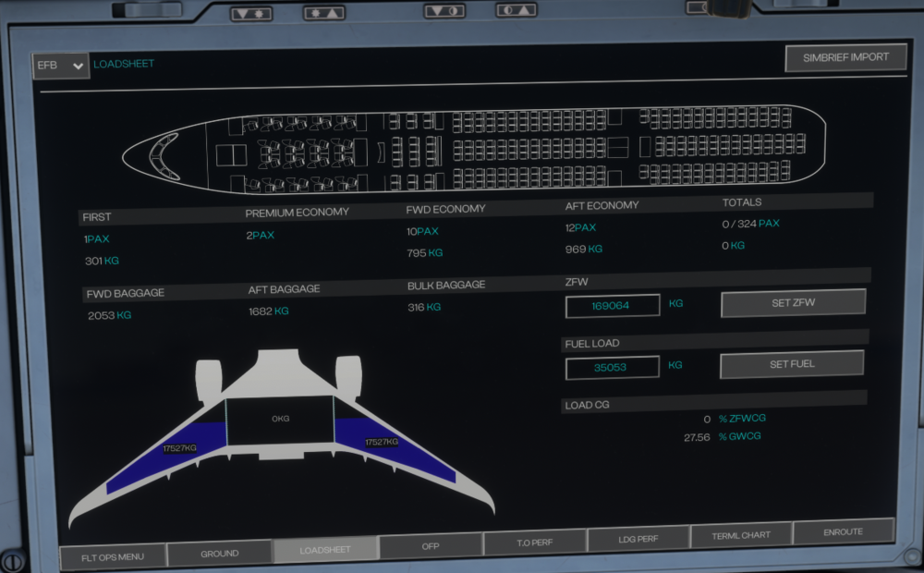Open the EFB dropdown menu
Viewport: 924px width, 573px height.
click(60, 66)
